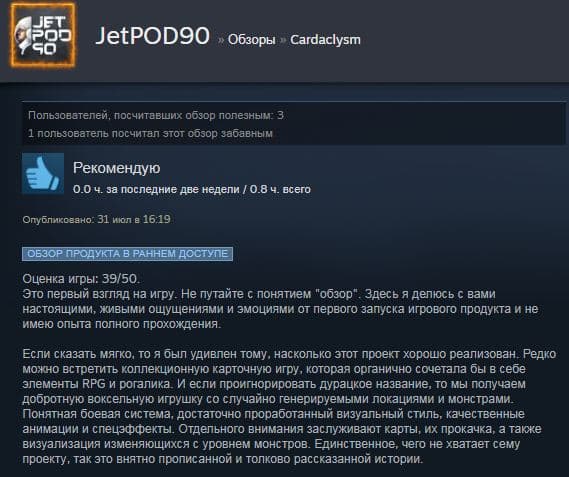
Task: Click the last review line about истории
Action: coord(223,459)
